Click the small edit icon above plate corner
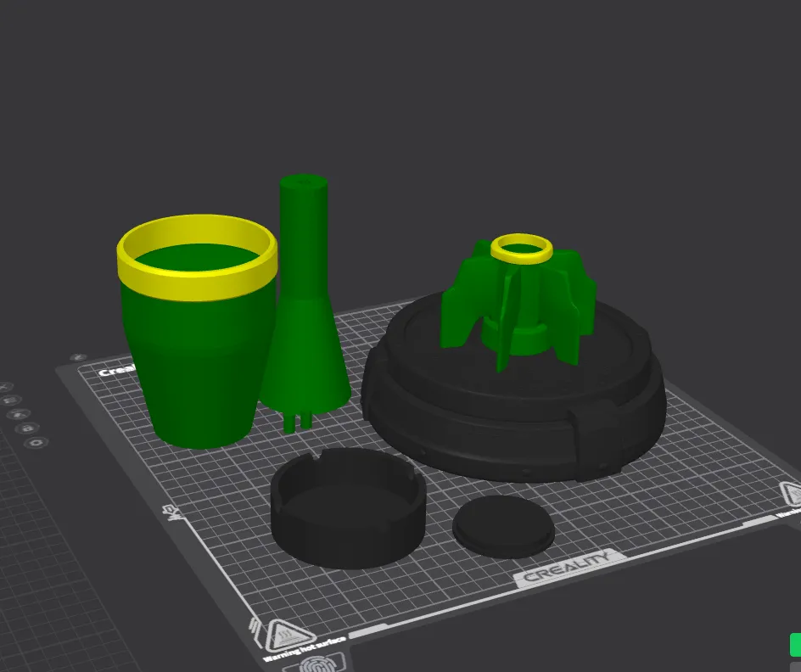Viewport: 801px width, 672px height. pos(78,357)
